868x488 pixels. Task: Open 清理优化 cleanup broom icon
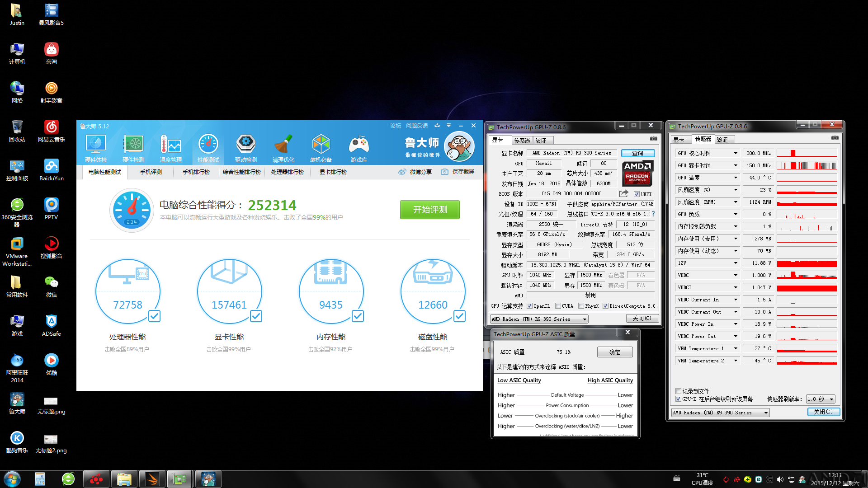tap(283, 148)
